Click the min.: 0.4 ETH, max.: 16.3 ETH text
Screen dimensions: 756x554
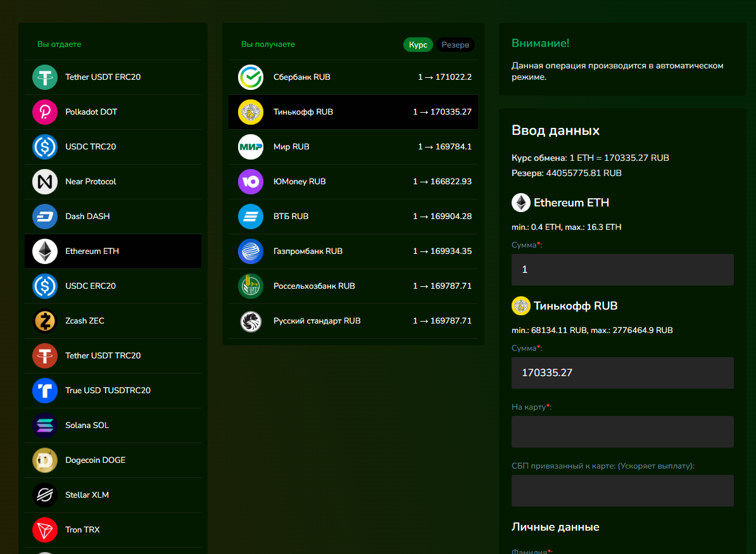[x=567, y=227]
